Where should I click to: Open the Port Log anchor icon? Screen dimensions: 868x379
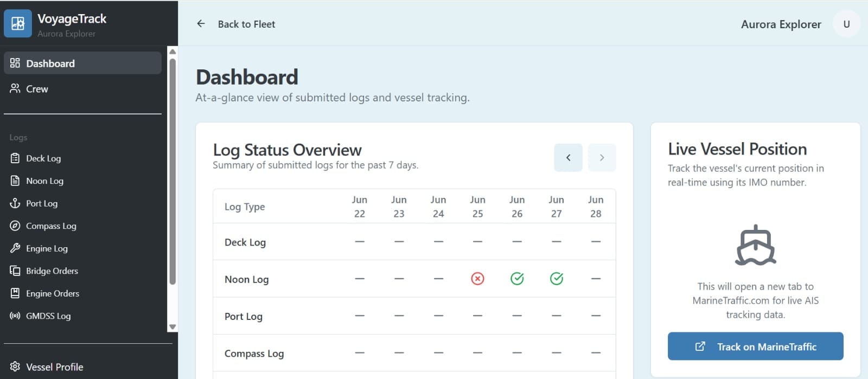(x=16, y=203)
